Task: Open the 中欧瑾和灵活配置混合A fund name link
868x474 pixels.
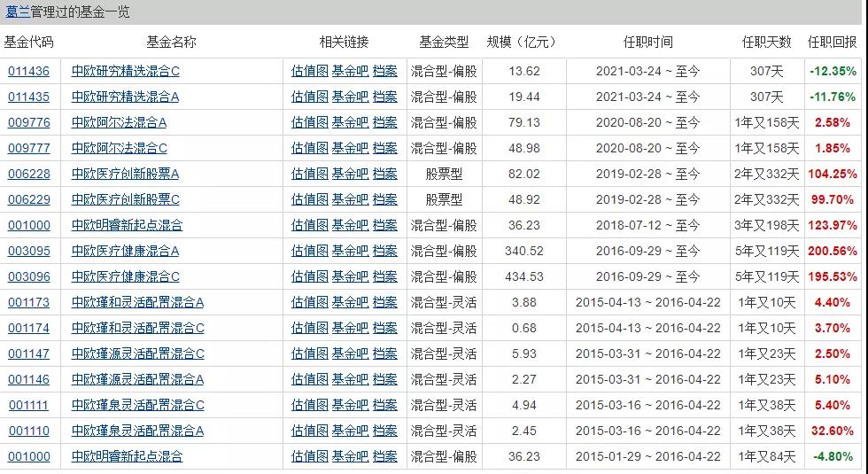Action: pyautogui.click(x=138, y=302)
